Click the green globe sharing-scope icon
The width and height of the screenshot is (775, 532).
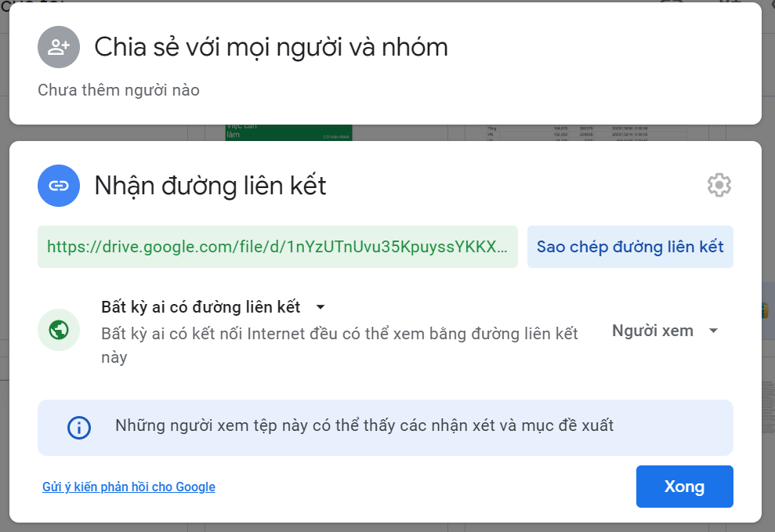pos(59,331)
